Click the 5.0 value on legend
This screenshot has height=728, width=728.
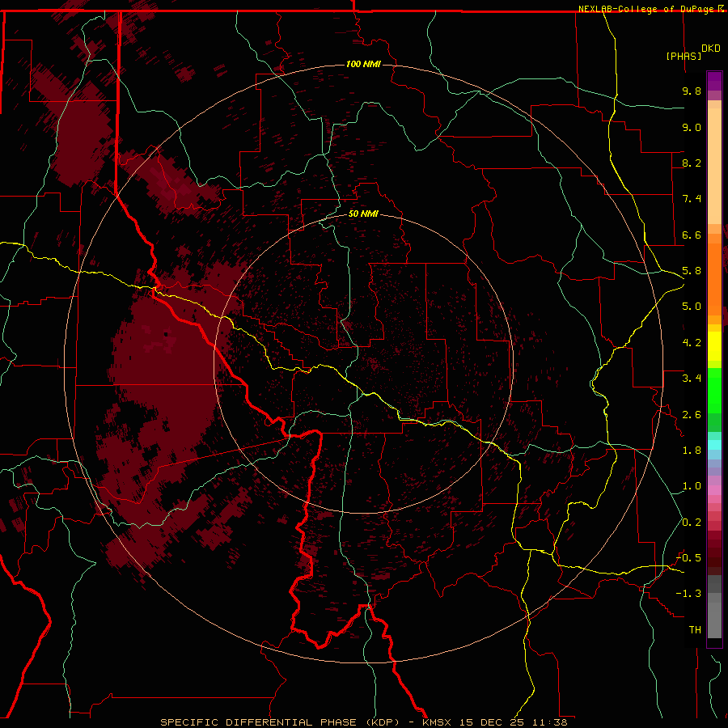pyautogui.click(x=692, y=307)
